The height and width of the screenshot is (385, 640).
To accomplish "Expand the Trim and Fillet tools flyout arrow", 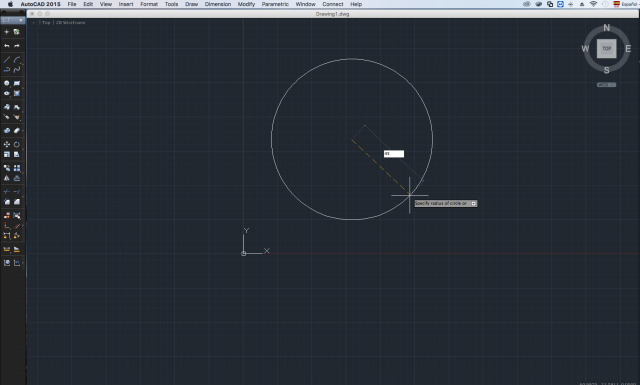I will pyautogui.click(x=23, y=197).
